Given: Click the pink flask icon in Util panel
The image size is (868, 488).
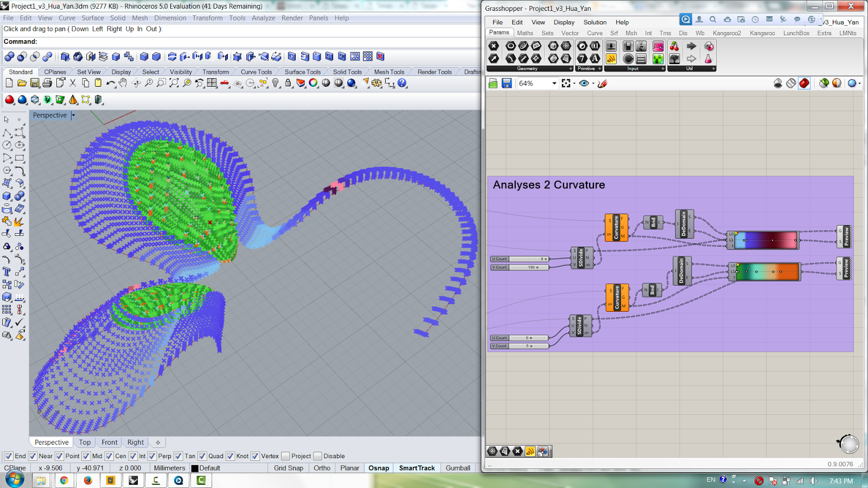Looking at the screenshot, I should (708, 59).
